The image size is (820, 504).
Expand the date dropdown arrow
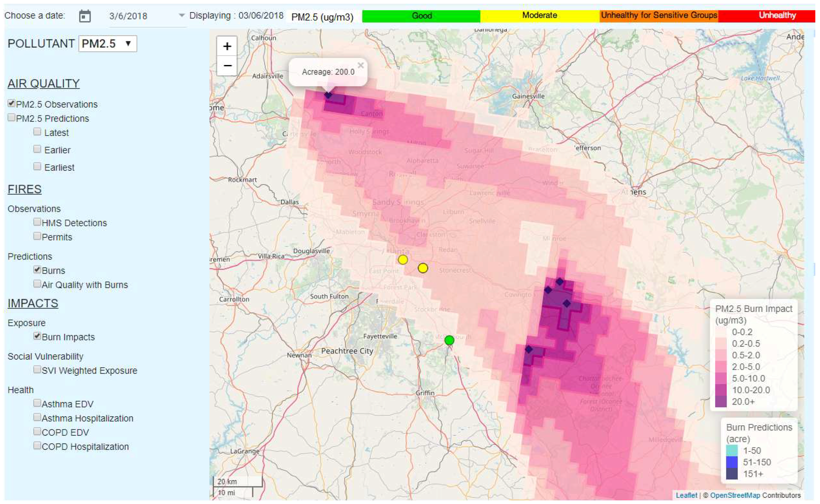[182, 15]
